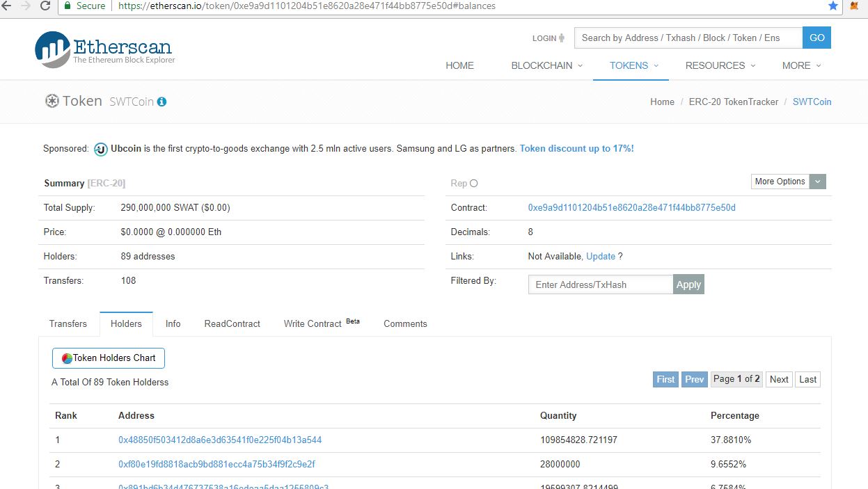
Task: Open the More Options dropdown arrow
Action: 818,182
